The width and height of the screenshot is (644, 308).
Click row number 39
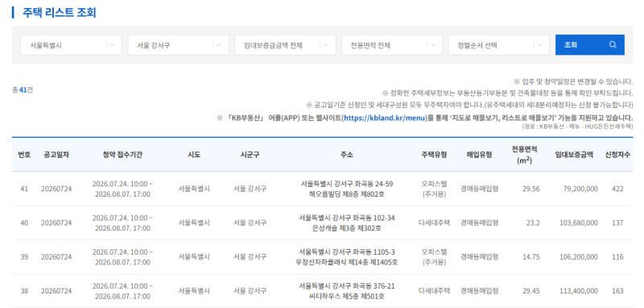24,257
